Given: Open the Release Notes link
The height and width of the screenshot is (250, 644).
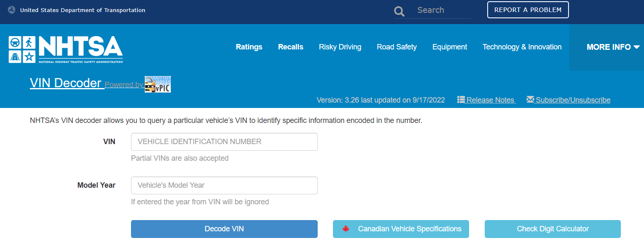Looking at the screenshot, I should (x=490, y=99).
